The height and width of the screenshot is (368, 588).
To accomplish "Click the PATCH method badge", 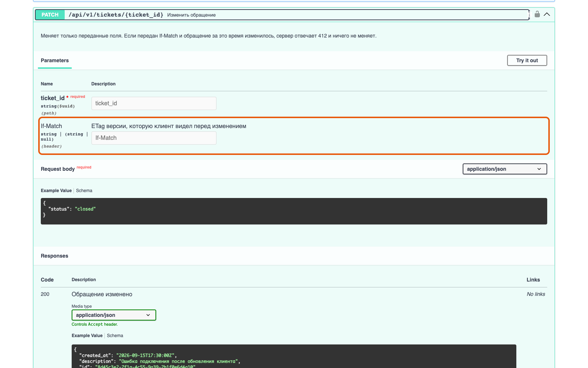I will [x=50, y=15].
